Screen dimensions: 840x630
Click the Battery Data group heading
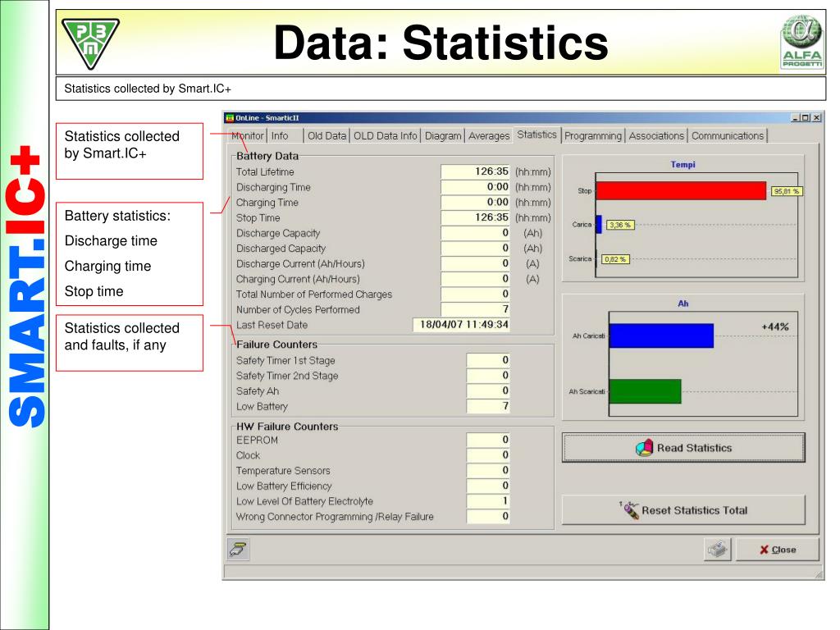point(267,156)
